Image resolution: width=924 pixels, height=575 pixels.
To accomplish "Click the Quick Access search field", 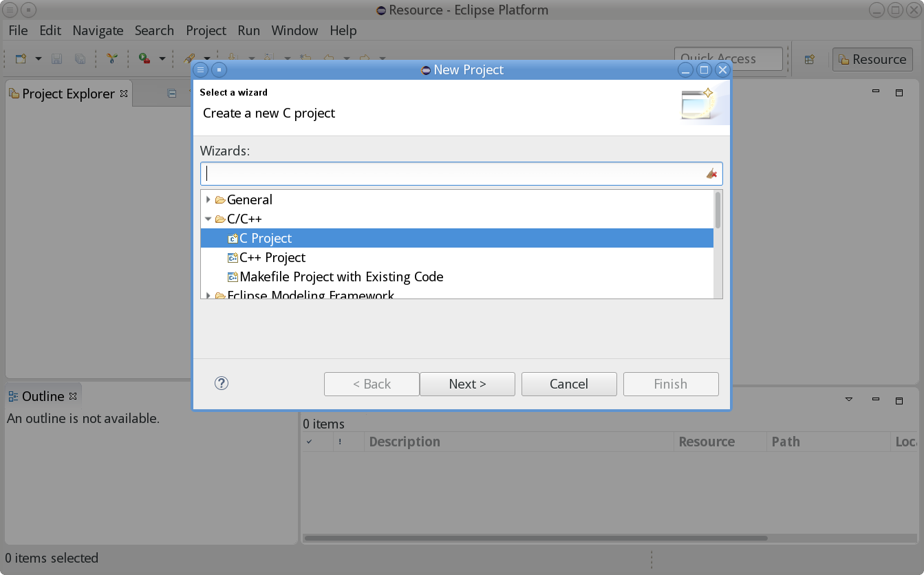I will coord(729,59).
